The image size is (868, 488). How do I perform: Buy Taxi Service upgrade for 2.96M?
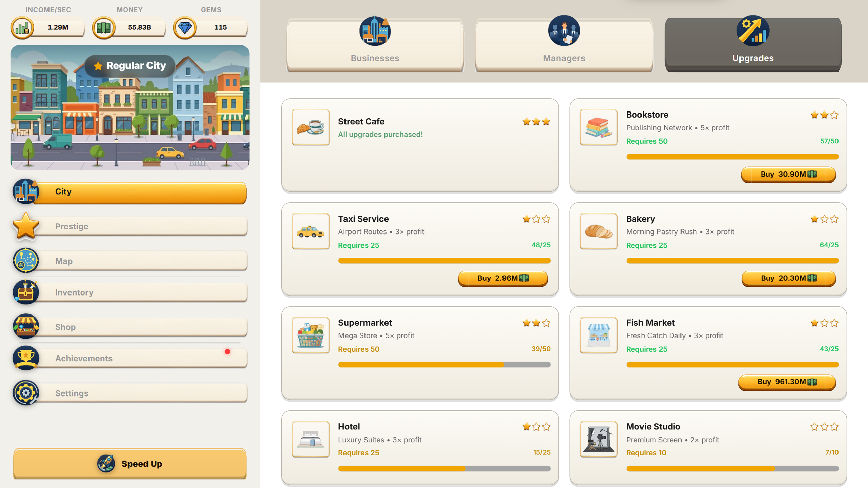click(503, 278)
